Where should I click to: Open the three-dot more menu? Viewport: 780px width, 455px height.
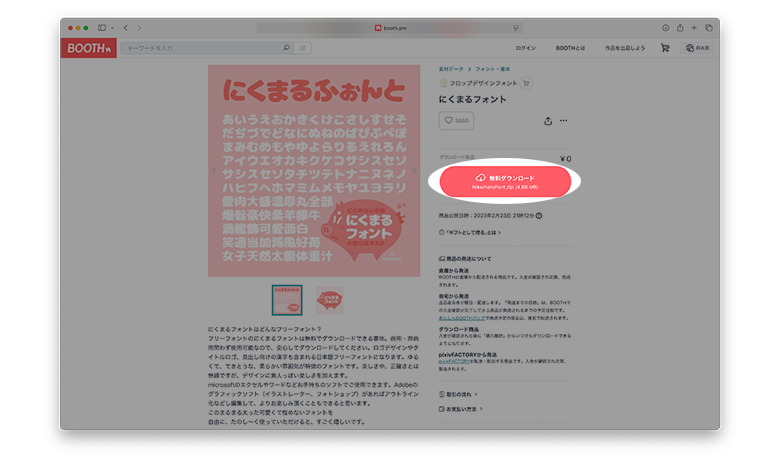click(x=563, y=120)
